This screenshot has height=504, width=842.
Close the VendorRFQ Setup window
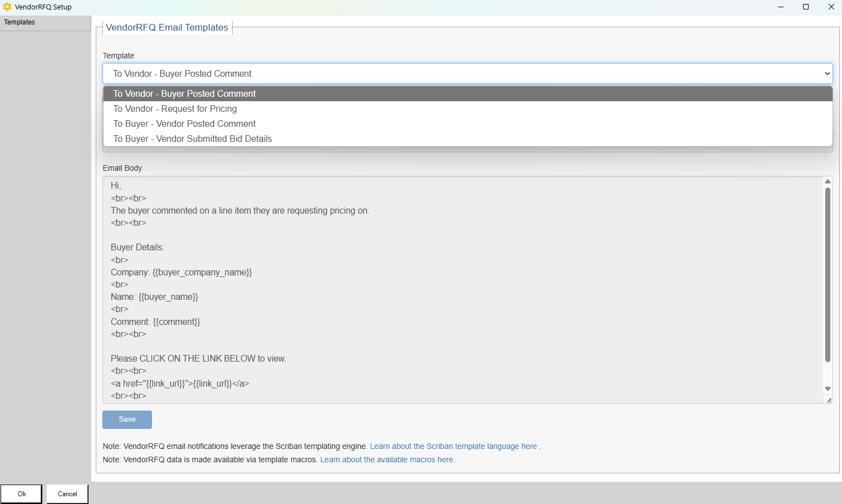[831, 7]
